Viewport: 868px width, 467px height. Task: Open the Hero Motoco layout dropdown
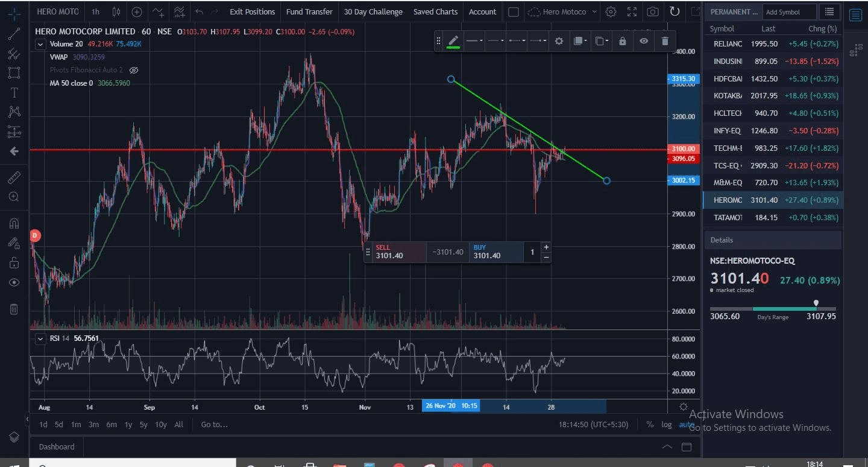pos(562,11)
